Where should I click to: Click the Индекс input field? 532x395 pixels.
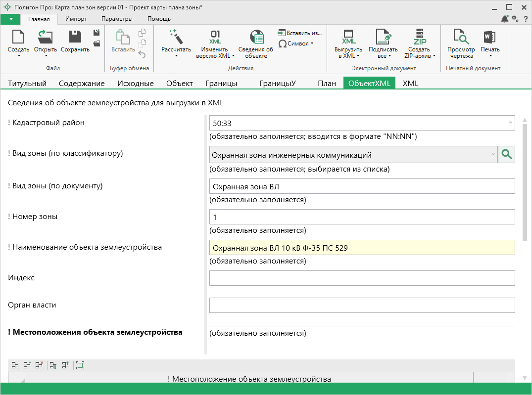pyautogui.click(x=362, y=278)
